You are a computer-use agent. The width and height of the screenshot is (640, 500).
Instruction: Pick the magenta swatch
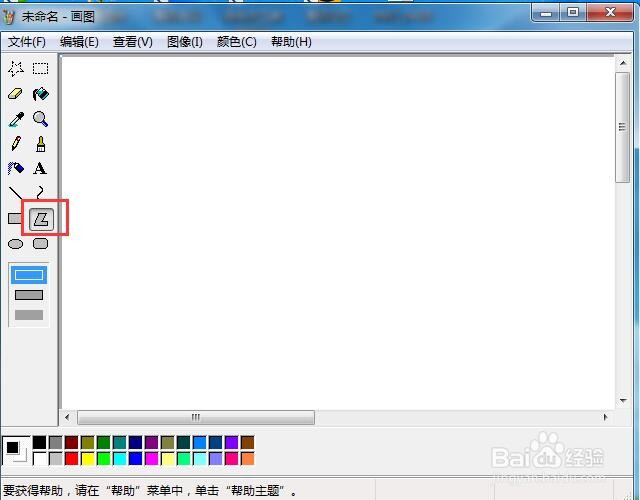pyautogui.click(x=151, y=458)
